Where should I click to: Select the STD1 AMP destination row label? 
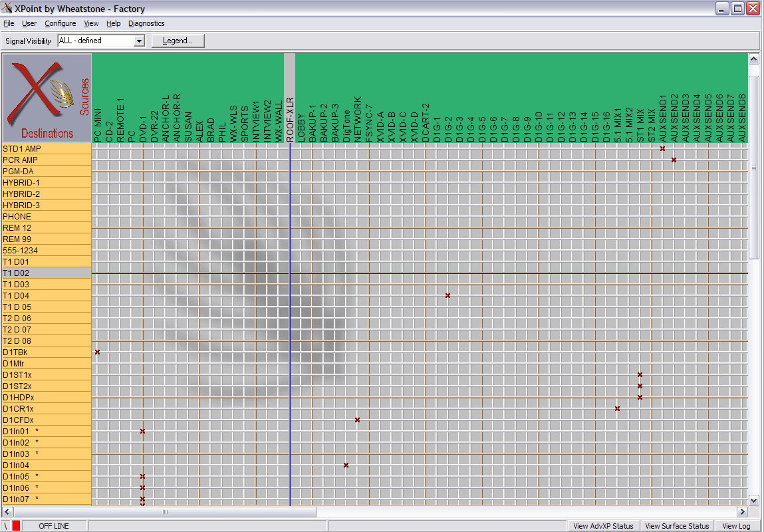click(47, 148)
